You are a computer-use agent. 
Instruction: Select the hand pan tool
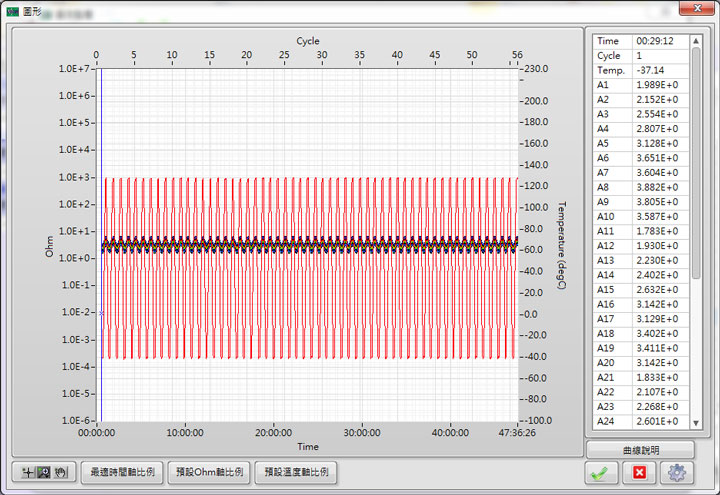pos(61,472)
